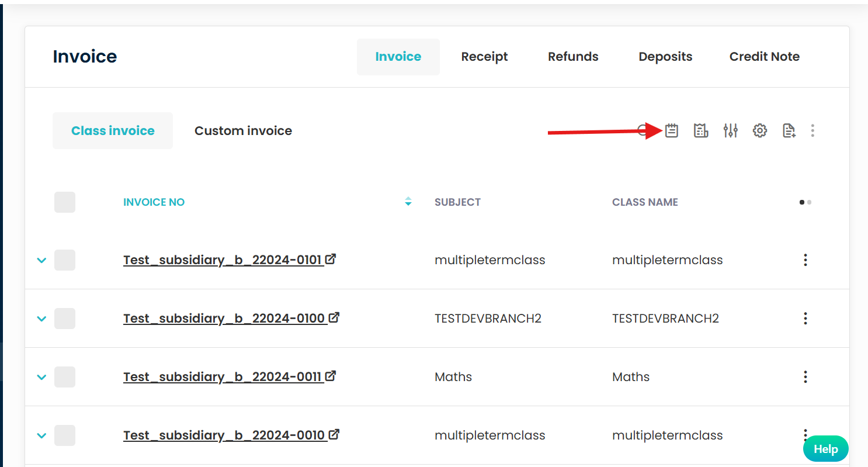
Task: Expand row of invoice 22024-0100
Action: [41, 319]
